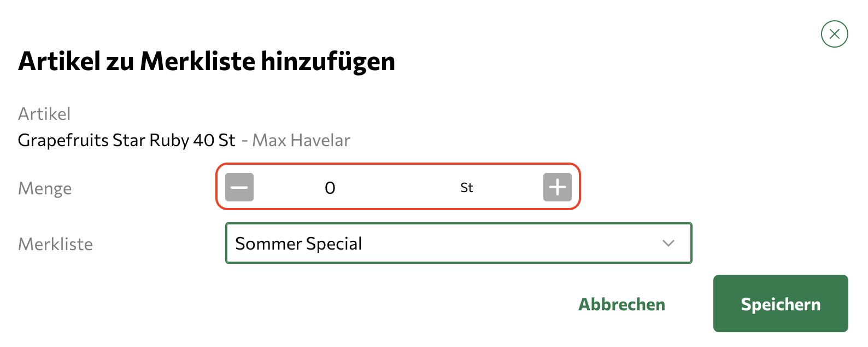
Task: Open the Merkliste dropdown chevron arrow
Action: 668,243
